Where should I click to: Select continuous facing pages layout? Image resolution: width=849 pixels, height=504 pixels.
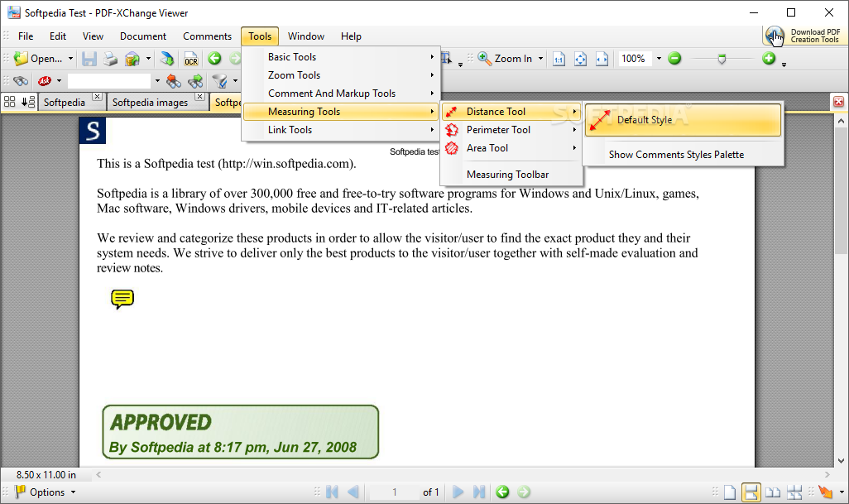[x=794, y=492]
